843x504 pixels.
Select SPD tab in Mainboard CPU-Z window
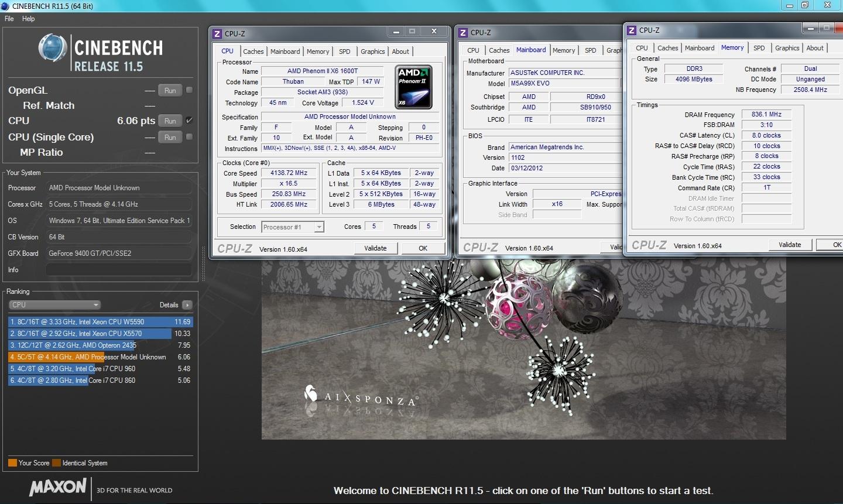click(591, 50)
